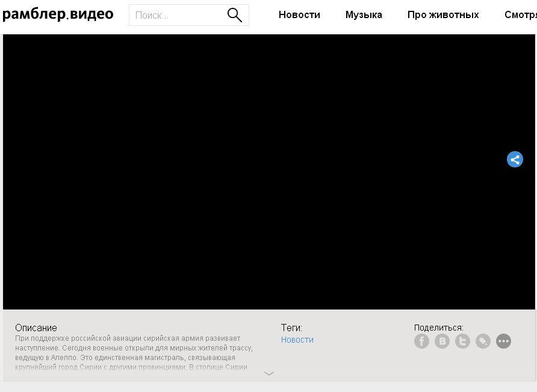This screenshot has height=392, width=537.
Task: Click the magnifier search icon
Action: (235, 15)
